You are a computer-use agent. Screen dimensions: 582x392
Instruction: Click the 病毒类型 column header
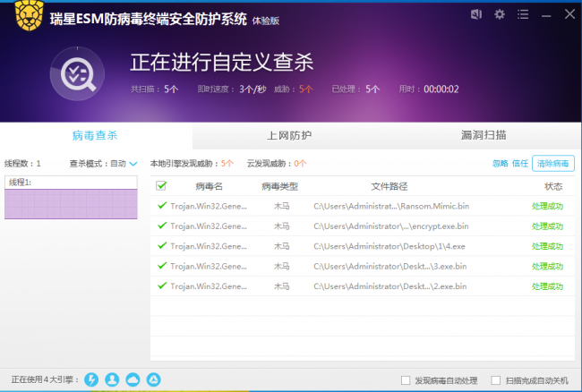(x=280, y=186)
